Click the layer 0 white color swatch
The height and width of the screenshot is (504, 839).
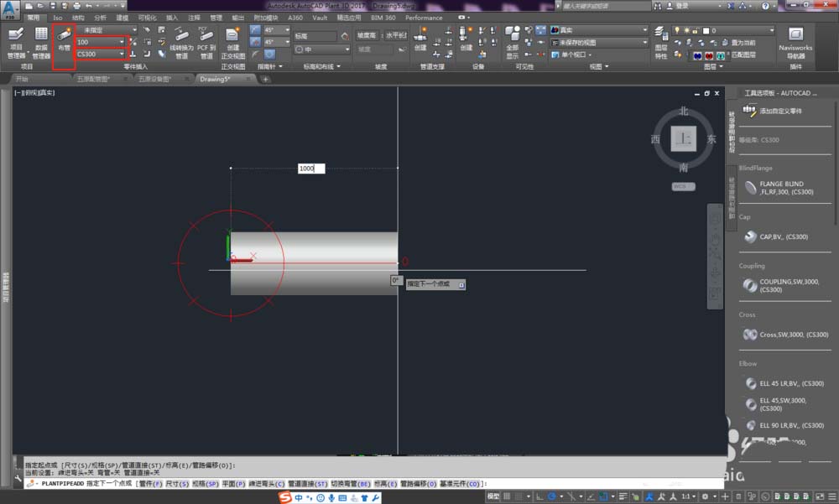tap(706, 30)
